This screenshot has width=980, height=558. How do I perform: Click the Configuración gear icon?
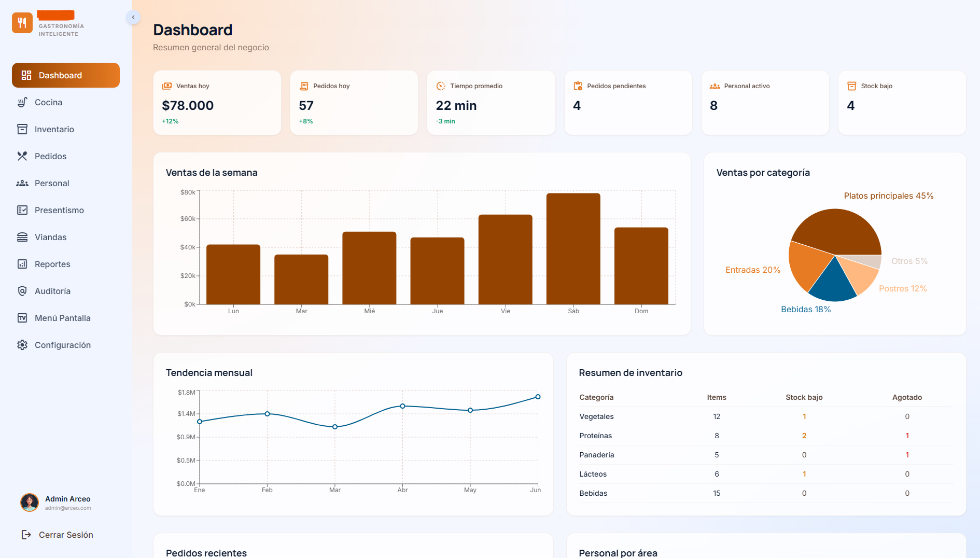pyautogui.click(x=22, y=345)
